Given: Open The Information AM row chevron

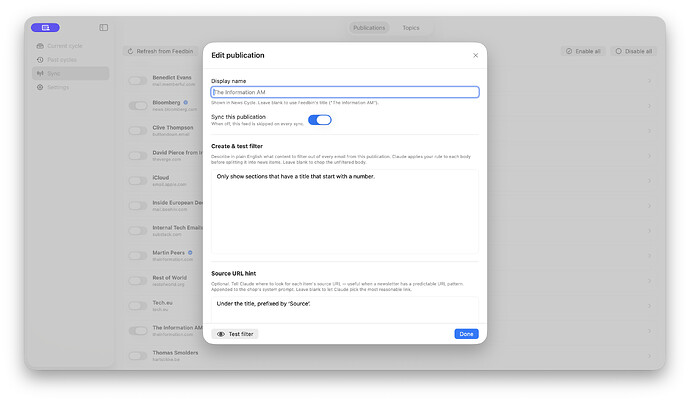Looking at the screenshot, I should [650, 331].
